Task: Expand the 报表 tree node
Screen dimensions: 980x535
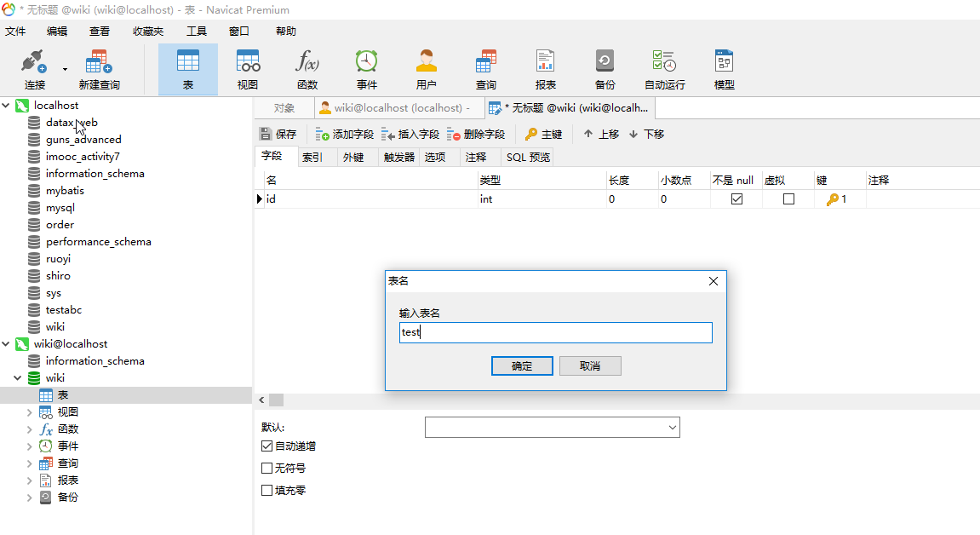Action: 30,480
